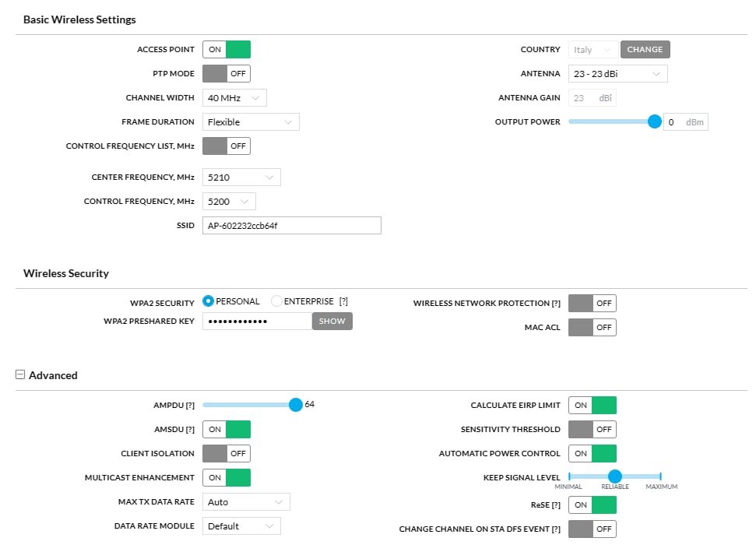This screenshot has width=756, height=559.
Task: Click the Keep Signal Level slider knob
Action: pos(615,476)
